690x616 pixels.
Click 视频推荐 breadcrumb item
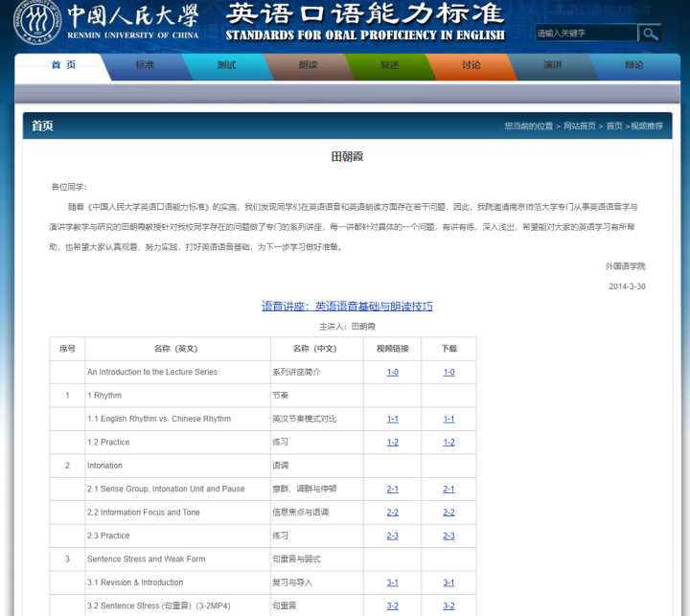click(647, 126)
